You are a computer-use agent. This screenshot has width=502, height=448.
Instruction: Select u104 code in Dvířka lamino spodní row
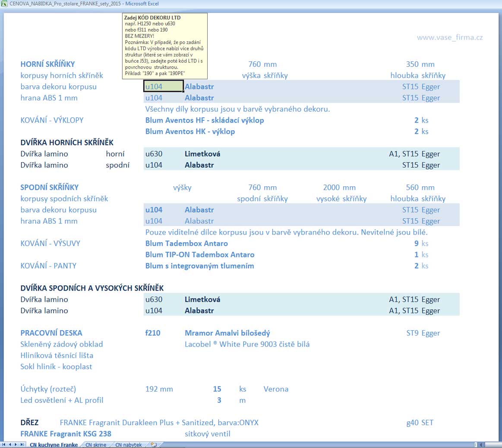click(x=154, y=165)
